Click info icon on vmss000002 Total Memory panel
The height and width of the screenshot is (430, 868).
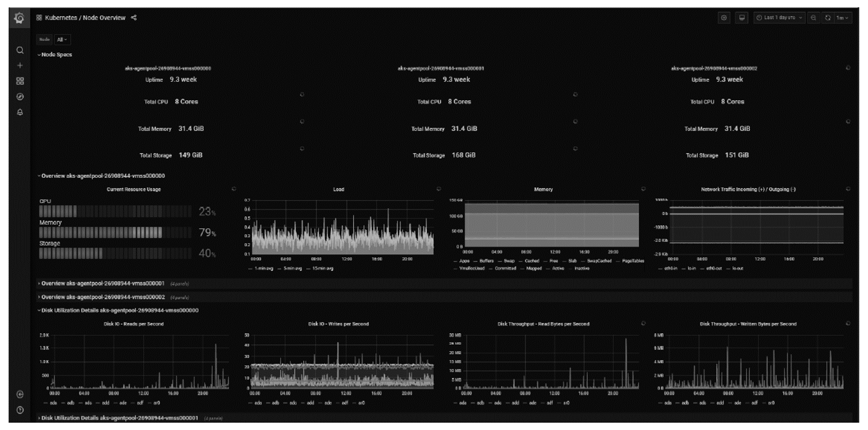pyautogui.click(x=848, y=122)
